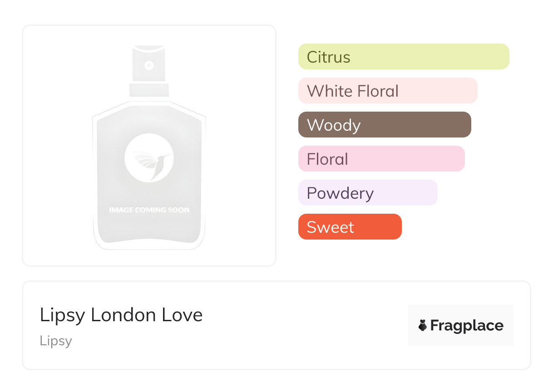Choose the brown Woody accord bar

[x=384, y=125]
